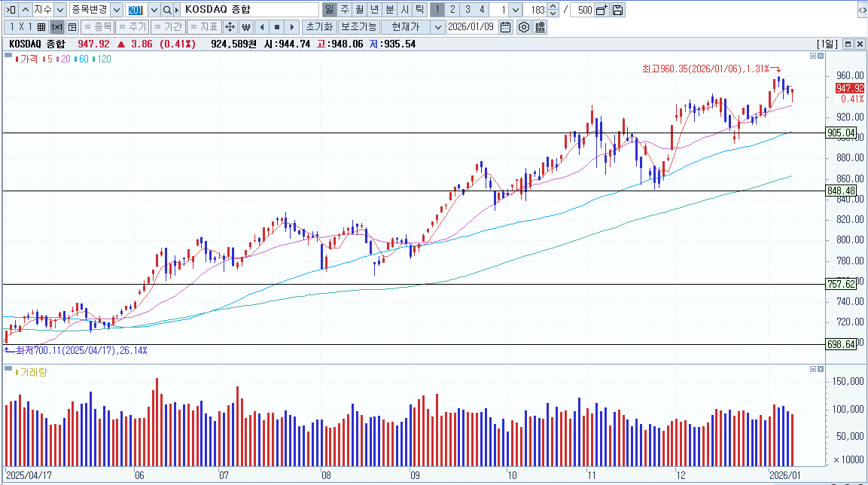Click the 보조기능 button
The width and height of the screenshot is (868, 485).
pyautogui.click(x=358, y=26)
